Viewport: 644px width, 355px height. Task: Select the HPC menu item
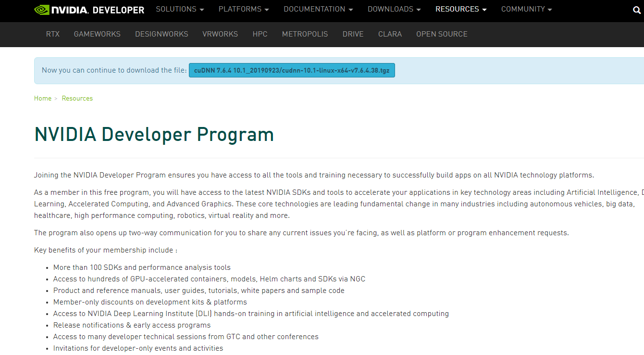click(260, 34)
